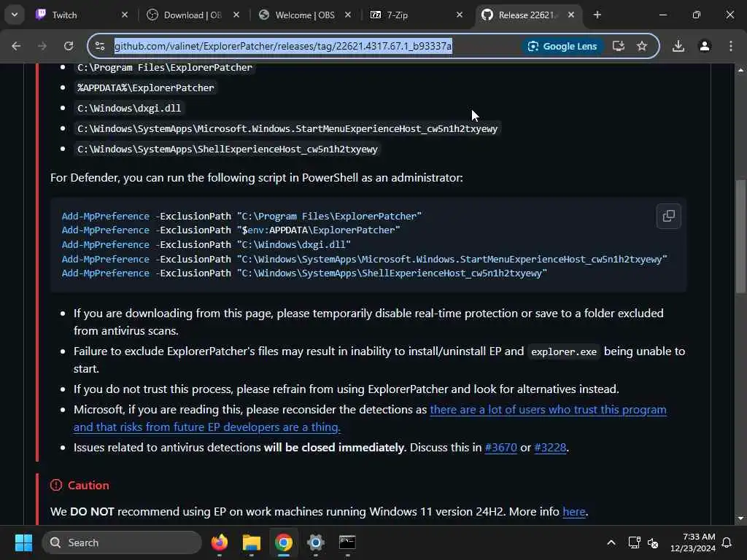Close the Download | OBS tab
Image resolution: width=747 pixels, height=560 pixels.
[x=236, y=15]
